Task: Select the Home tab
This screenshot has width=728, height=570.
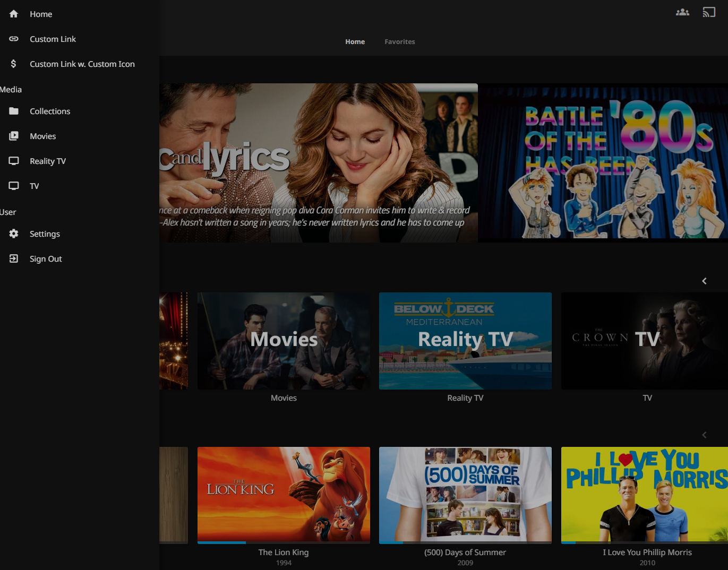Action: click(x=355, y=42)
